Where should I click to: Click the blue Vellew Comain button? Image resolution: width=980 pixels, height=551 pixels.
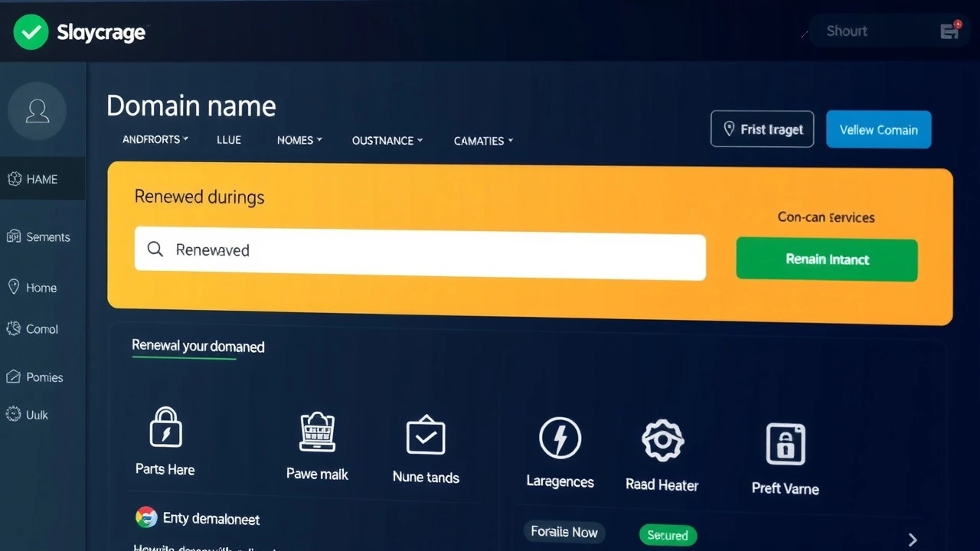pos(878,129)
